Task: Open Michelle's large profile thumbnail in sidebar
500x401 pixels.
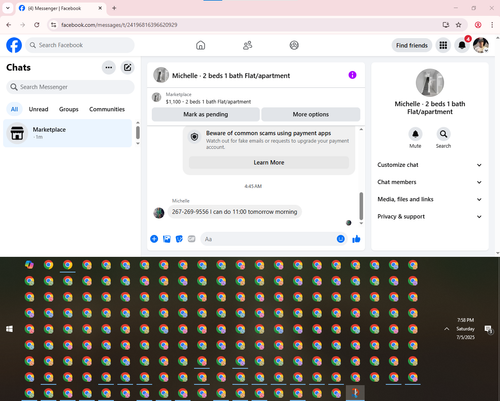Action: pos(430,83)
